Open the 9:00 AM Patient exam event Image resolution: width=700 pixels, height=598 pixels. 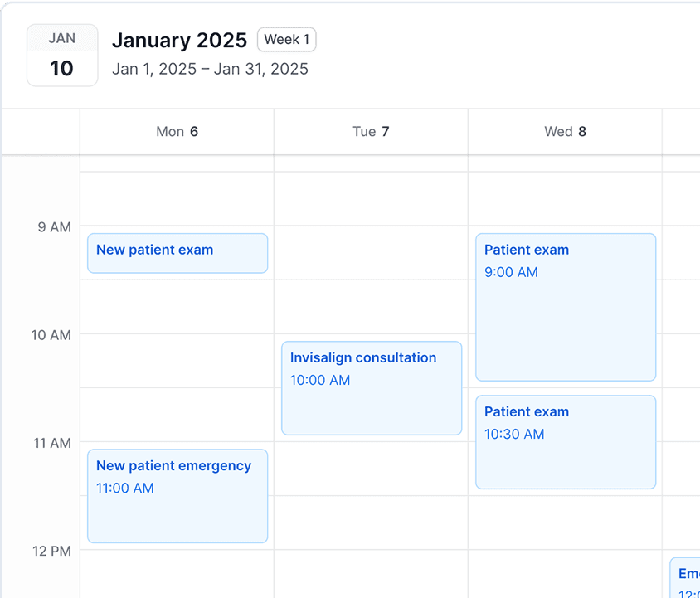click(x=566, y=307)
